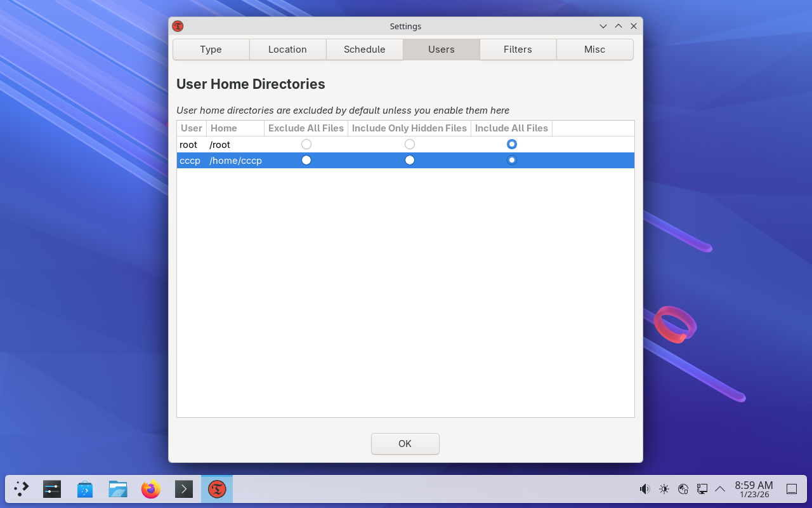The image size is (812, 508).
Task: Select Exclude All Files for root
Action: pyautogui.click(x=306, y=145)
